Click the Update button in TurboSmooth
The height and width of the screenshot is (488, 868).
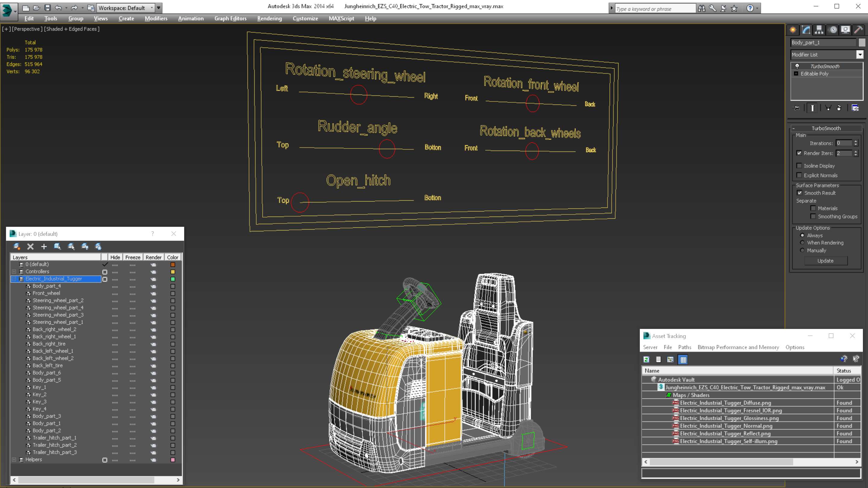tap(826, 260)
